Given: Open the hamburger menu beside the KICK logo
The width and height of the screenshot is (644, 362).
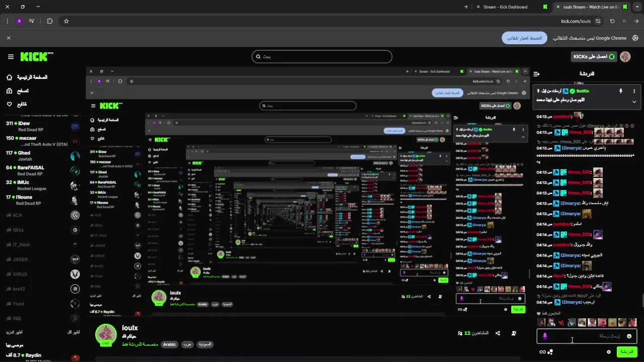Looking at the screenshot, I should (x=11, y=57).
